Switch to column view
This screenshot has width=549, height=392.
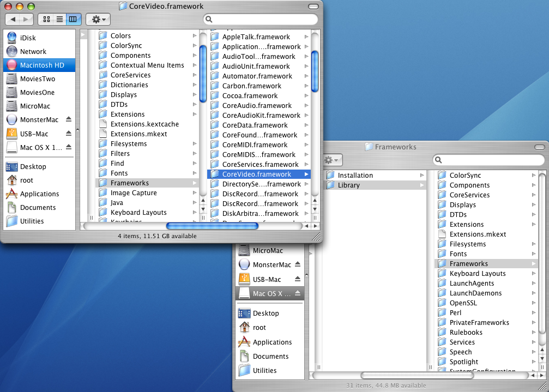[73, 19]
